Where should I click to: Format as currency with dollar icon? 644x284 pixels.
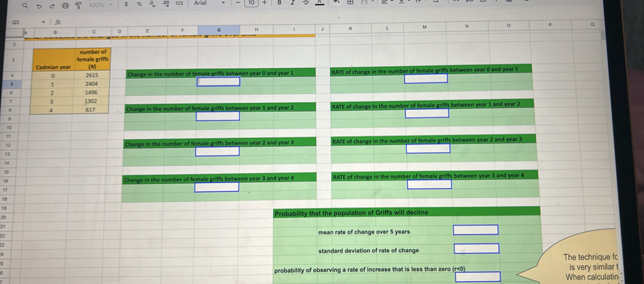pos(126,4)
